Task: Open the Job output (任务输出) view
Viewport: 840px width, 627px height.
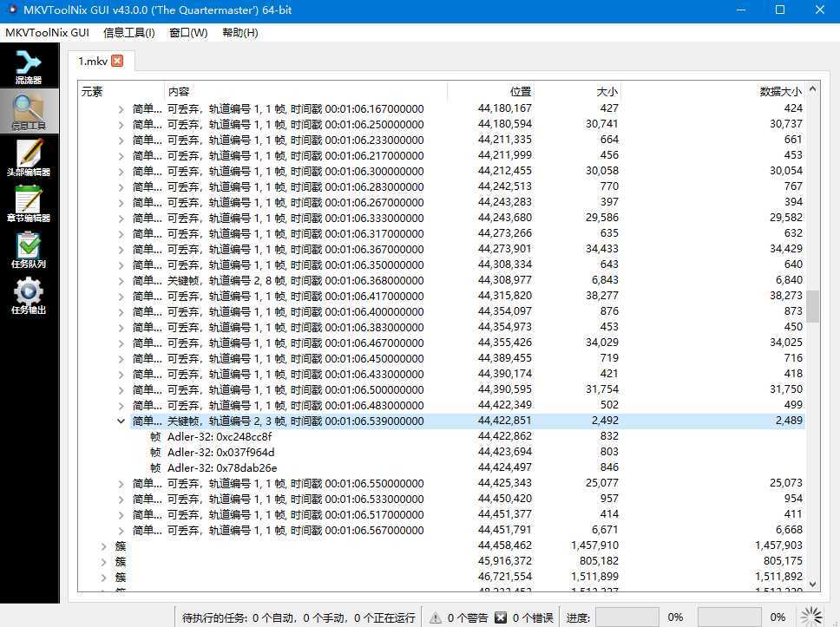Action: click(29, 296)
